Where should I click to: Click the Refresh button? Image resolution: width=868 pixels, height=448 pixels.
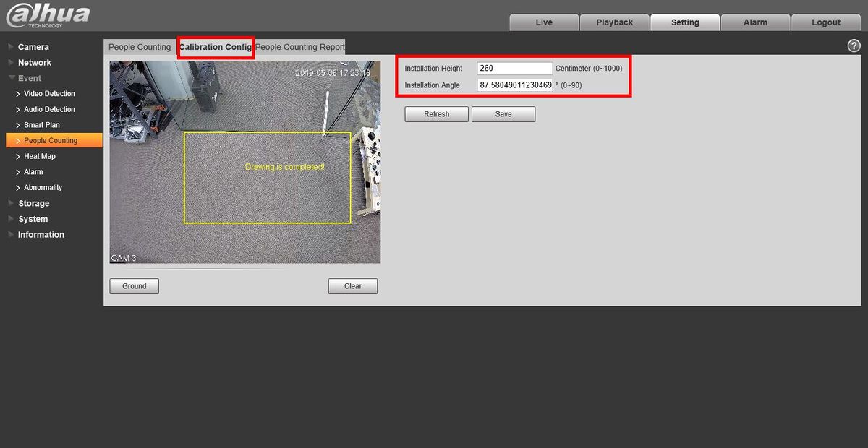436,114
